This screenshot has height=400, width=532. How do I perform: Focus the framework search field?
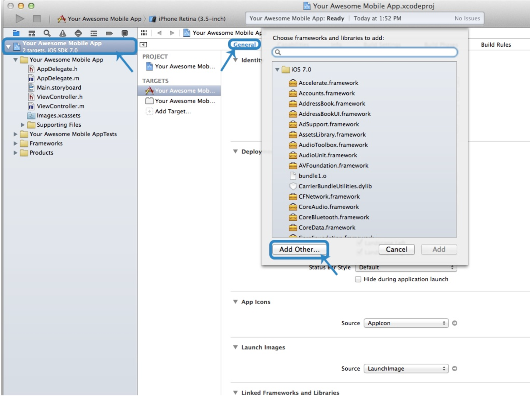(x=364, y=52)
